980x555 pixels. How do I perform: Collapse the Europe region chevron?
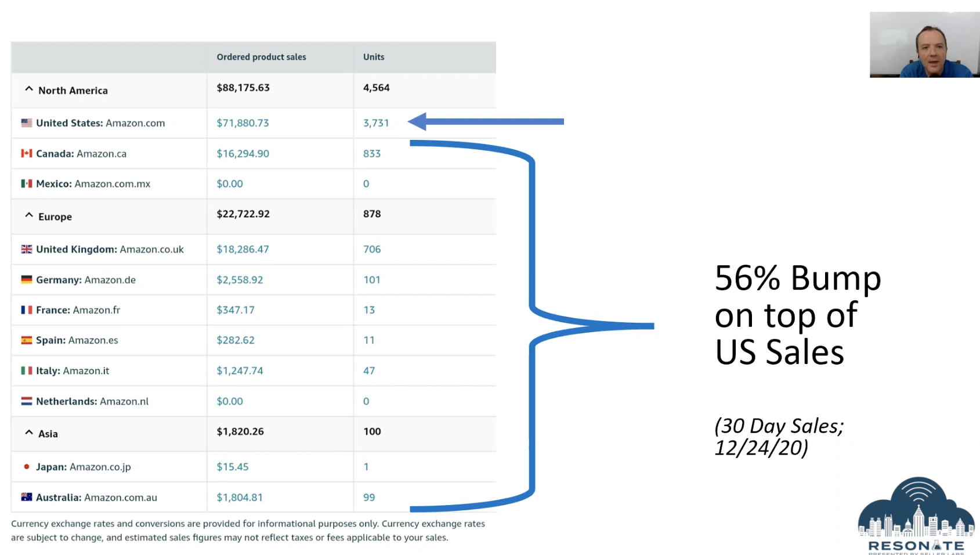[29, 215]
